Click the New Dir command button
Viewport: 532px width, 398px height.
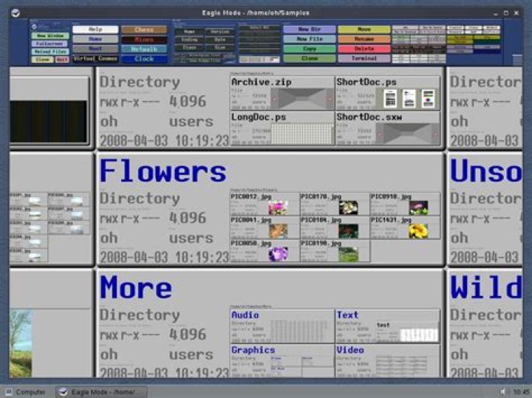310,30
